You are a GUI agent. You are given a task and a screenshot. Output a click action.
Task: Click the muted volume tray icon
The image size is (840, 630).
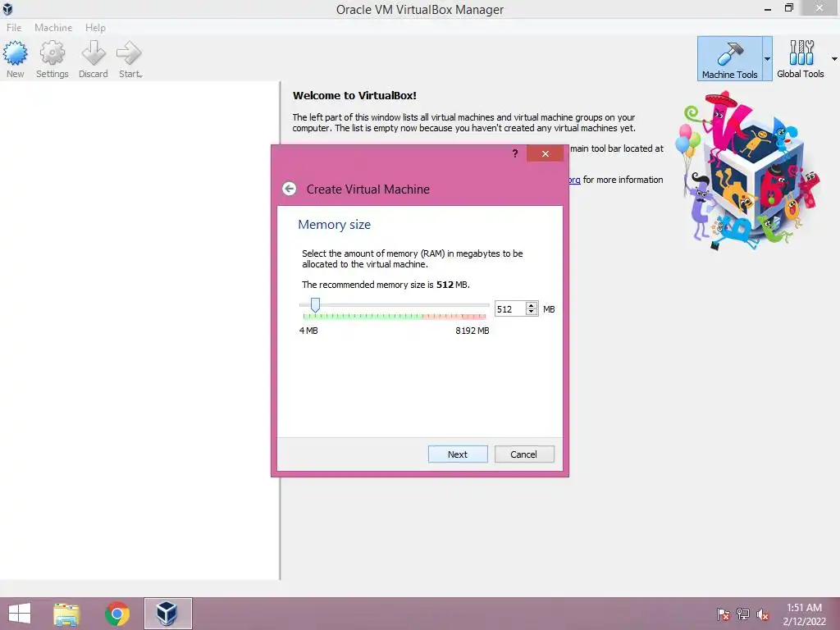[x=763, y=614]
